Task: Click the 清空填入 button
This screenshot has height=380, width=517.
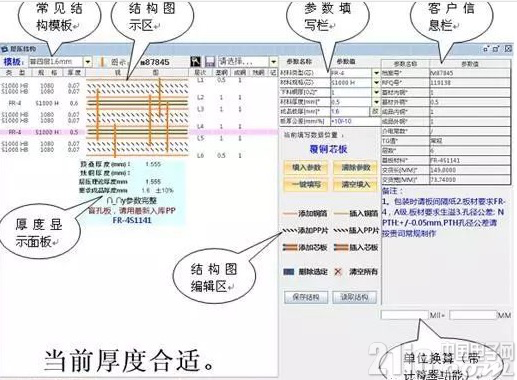Action: coord(356,184)
